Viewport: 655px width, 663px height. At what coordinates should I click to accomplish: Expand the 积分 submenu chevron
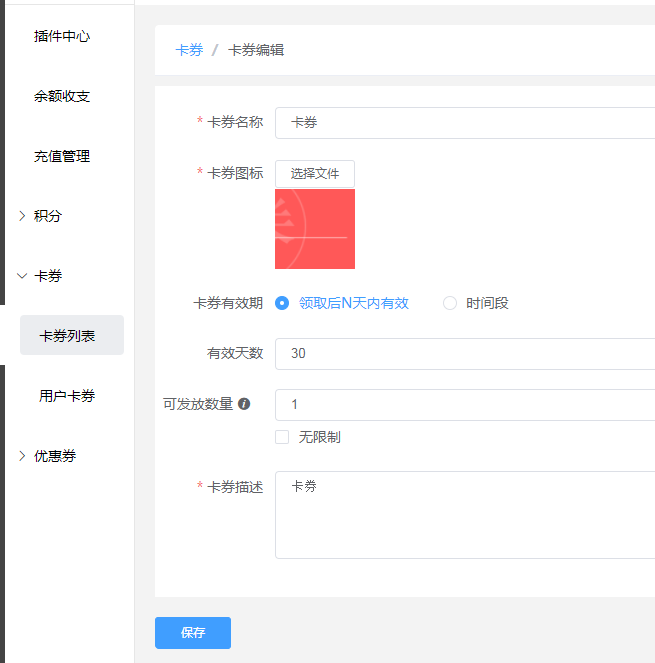(22, 216)
